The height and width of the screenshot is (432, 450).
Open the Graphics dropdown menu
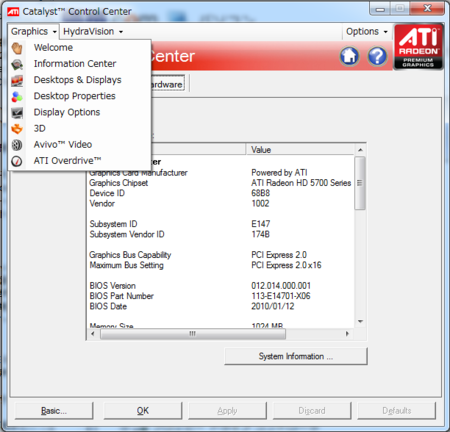(34, 32)
